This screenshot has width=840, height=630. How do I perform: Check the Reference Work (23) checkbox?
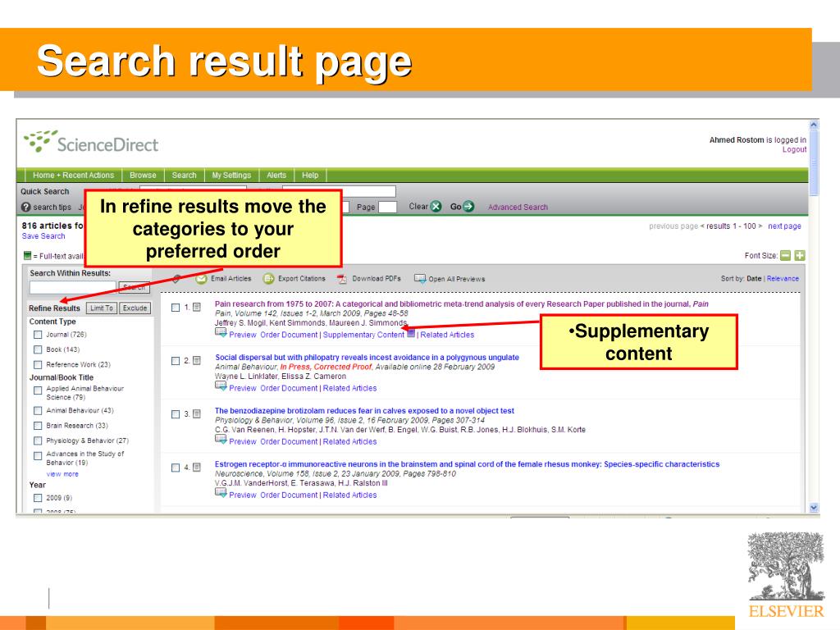[38, 365]
